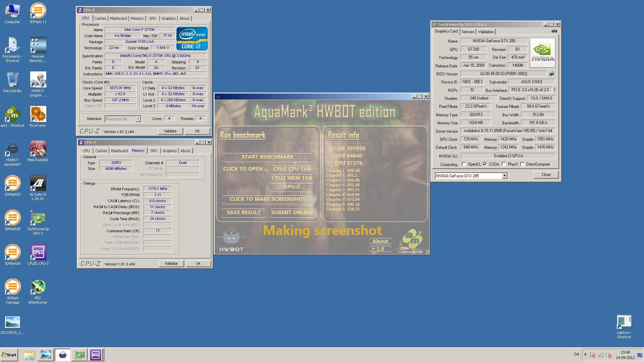Image resolution: width=644 pixels, height=362 pixels.
Task: Open the Recycle Bin
Action: tap(12, 82)
